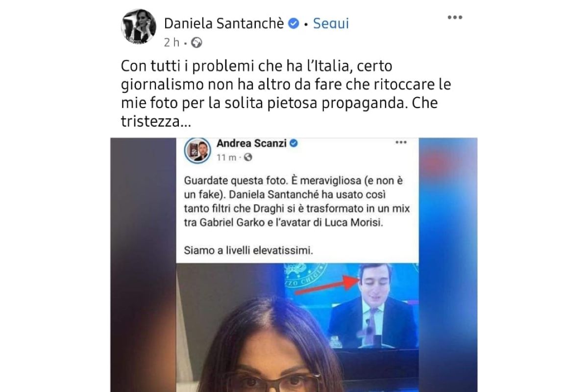This screenshot has height=392, width=588.
Task: Open Daniela Santanchè's profile name link
Action: [x=224, y=23]
